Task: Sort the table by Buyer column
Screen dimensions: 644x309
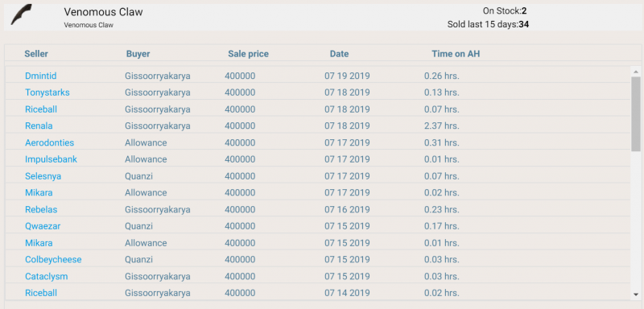Action: (x=138, y=54)
